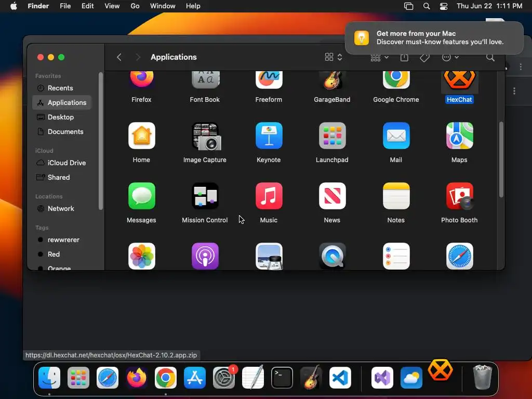Select the News app icon
Screen dimensions: 532x399
[x=332, y=196]
